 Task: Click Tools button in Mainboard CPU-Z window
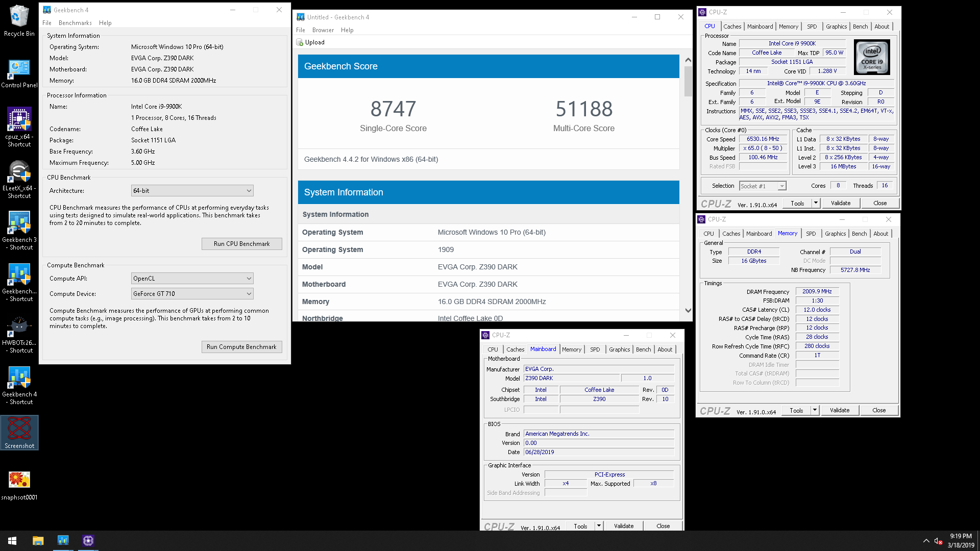(x=580, y=526)
